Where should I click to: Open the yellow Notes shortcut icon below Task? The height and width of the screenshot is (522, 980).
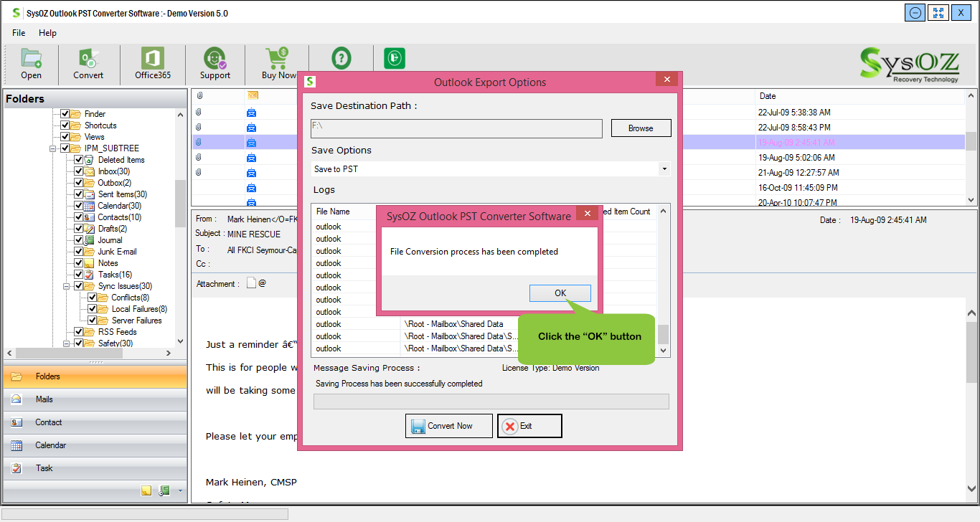pos(146,490)
